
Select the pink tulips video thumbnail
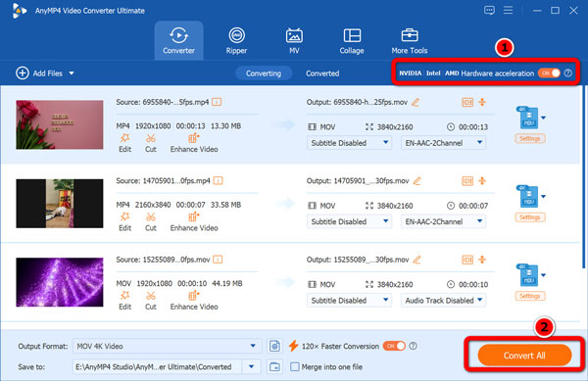(60, 124)
